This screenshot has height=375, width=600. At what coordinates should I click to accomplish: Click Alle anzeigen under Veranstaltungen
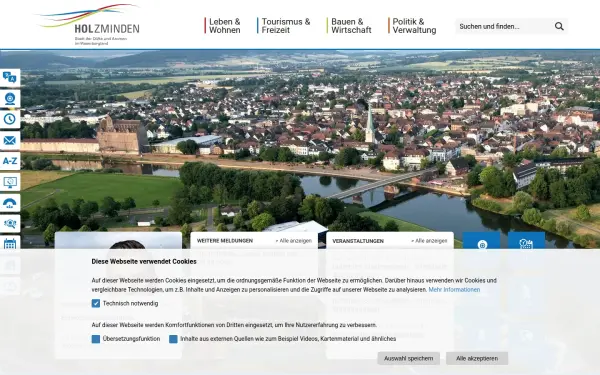(x=429, y=241)
